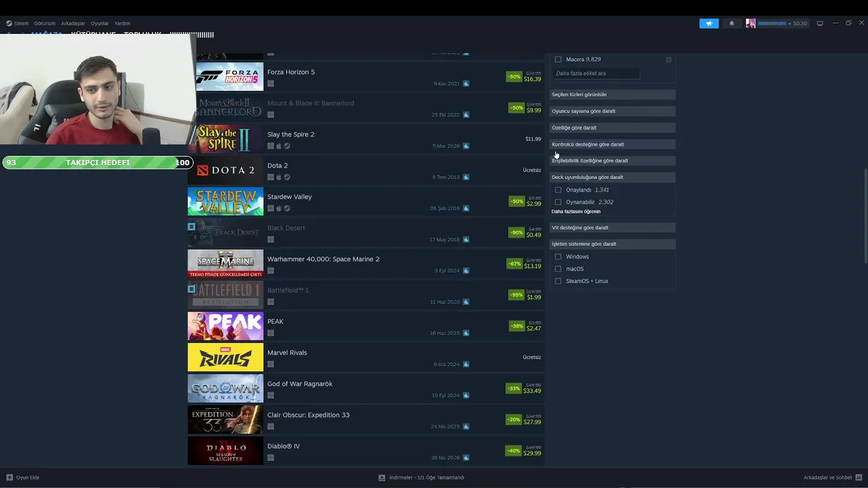The image size is (868, 488).
Task: Switch to Big Picture mode monitor icon
Action: [820, 23]
